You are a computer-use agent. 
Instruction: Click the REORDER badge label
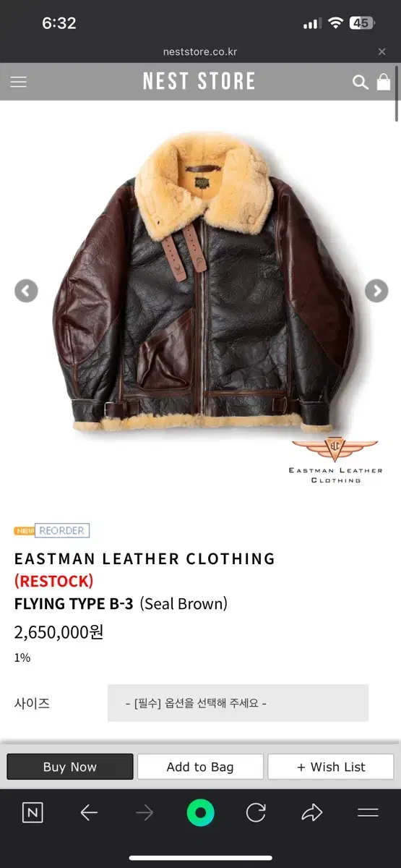pos(61,530)
